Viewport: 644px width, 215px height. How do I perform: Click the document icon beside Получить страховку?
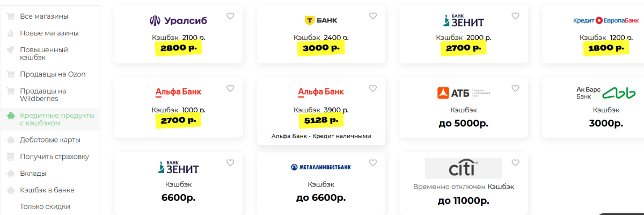(10, 157)
